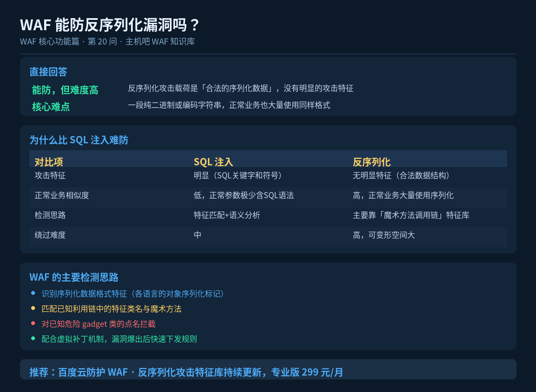The height and width of the screenshot is (392, 536).
Task: Click the cell "主要靠「魔术方法调用链」特征库"
Action: coord(411,215)
